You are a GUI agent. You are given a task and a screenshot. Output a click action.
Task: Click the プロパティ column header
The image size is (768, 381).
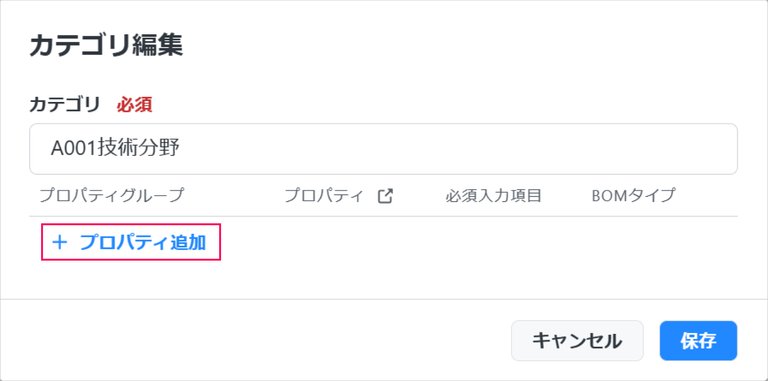click(x=324, y=196)
